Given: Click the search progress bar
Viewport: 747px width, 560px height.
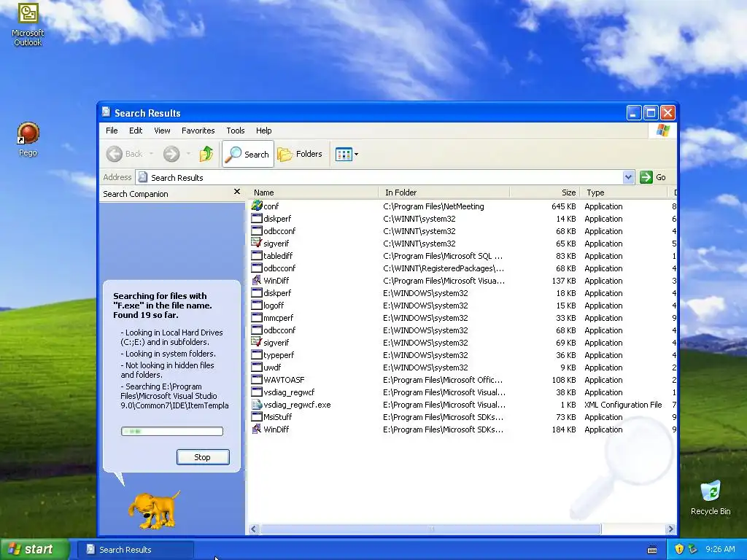Looking at the screenshot, I should pos(172,432).
